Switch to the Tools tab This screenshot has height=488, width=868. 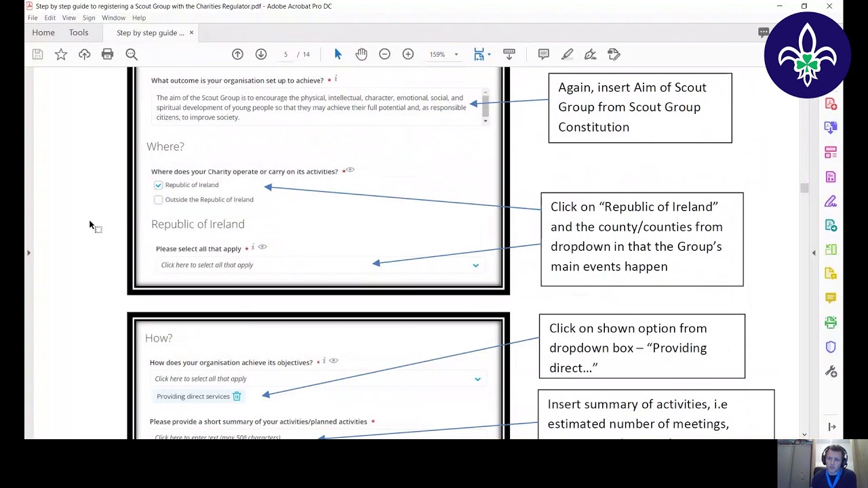pyautogui.click(x=79, y=33)
